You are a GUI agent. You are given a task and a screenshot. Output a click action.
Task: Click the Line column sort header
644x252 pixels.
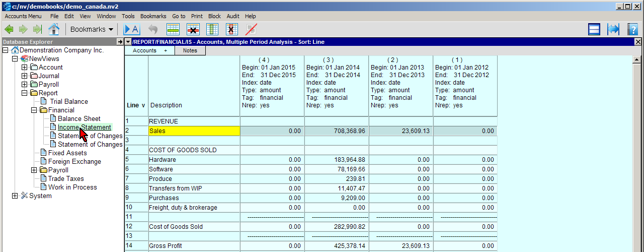pos(136,105)
